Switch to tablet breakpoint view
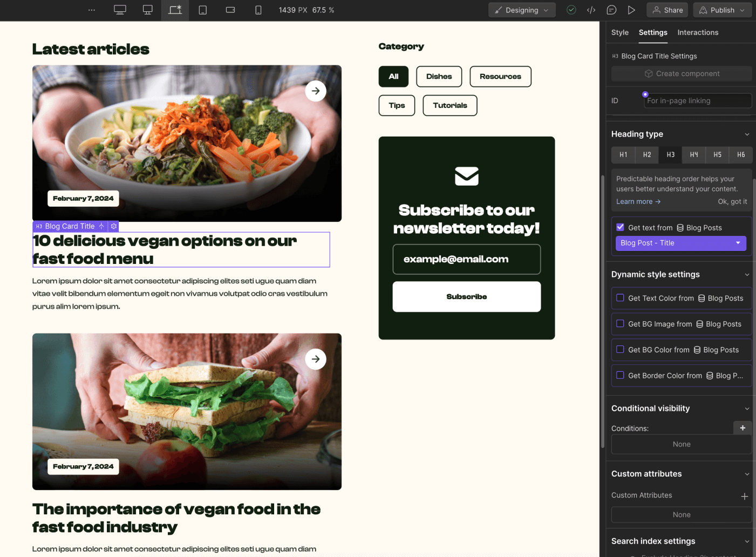 (x=203, y=10)
